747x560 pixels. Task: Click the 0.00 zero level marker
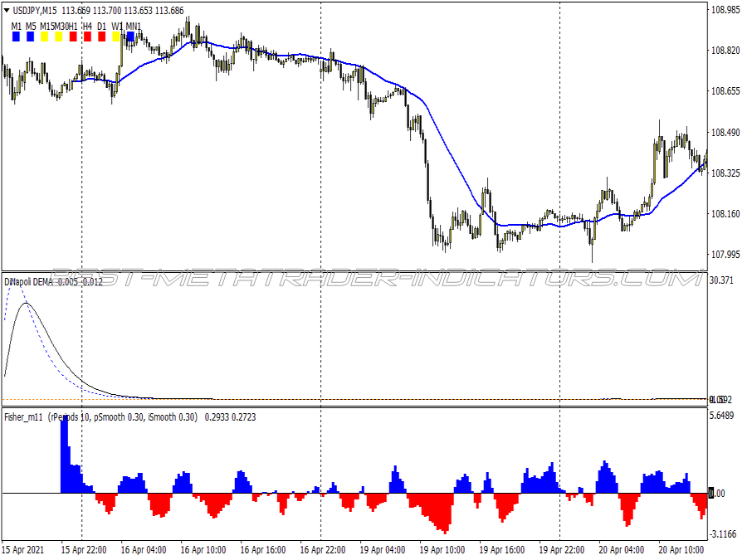[x=717, y=494]
